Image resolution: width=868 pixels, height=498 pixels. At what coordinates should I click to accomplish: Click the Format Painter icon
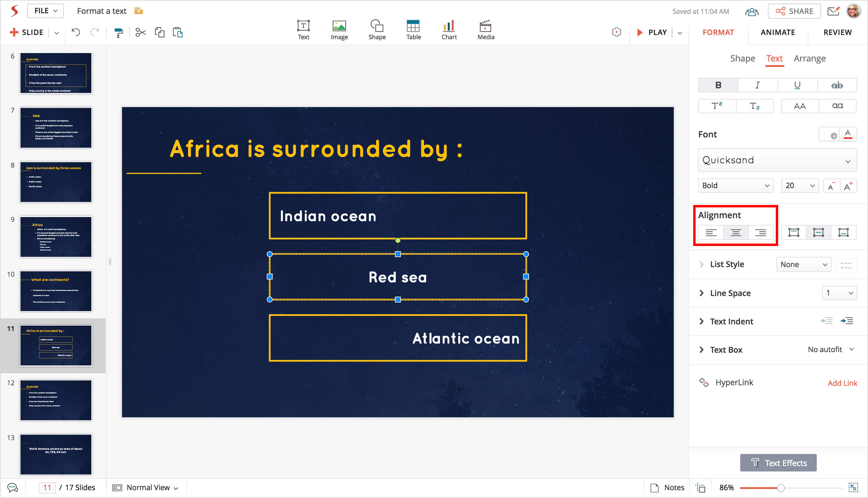coord(118,33)
